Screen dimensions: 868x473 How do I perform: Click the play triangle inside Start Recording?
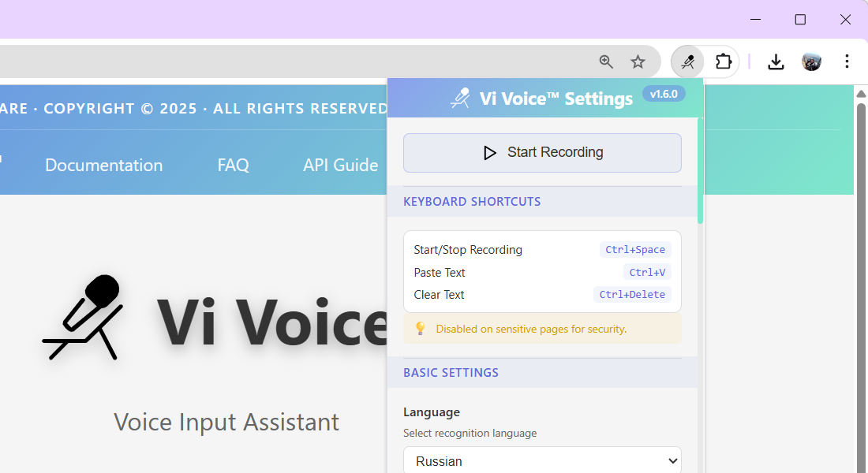(488, 153)
